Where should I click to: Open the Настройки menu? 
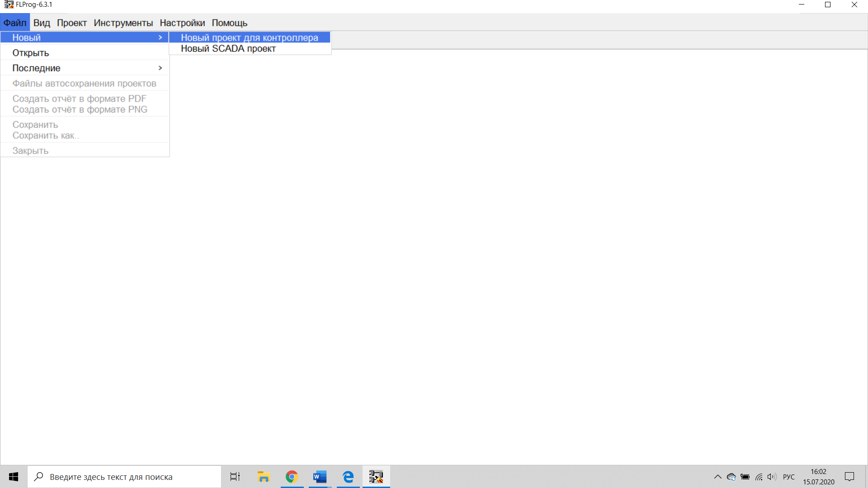(x=182, y=23)
